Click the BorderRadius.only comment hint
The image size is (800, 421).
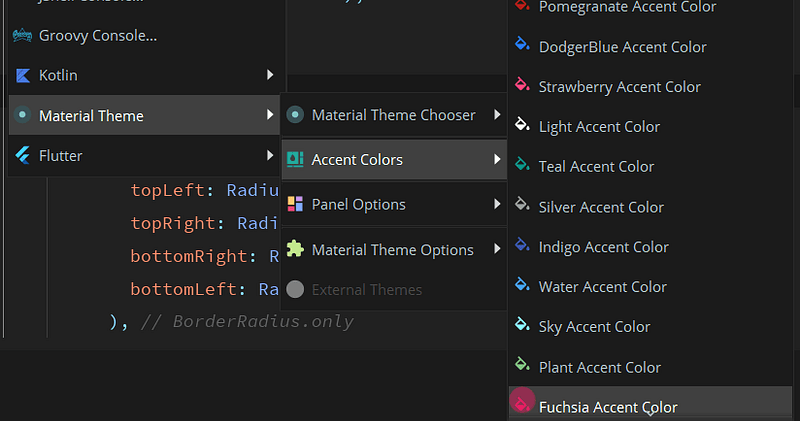[247, 321]
